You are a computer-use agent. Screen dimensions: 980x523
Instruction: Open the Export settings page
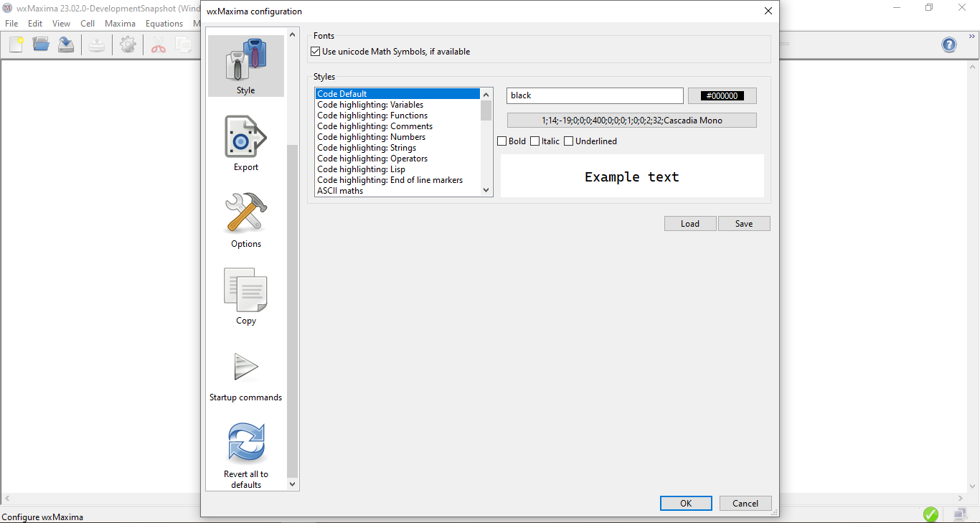tap(245, 143)
